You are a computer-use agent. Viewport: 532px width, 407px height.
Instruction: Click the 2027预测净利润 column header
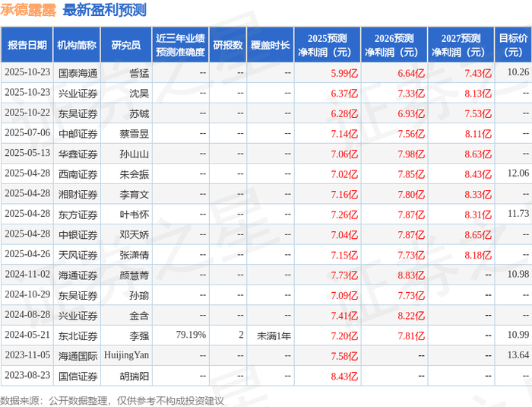click(461, 45)
